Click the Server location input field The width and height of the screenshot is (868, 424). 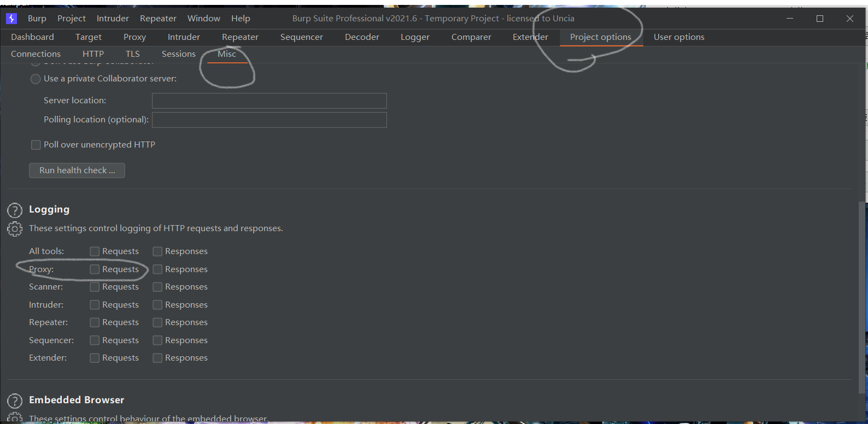(269, 101)
